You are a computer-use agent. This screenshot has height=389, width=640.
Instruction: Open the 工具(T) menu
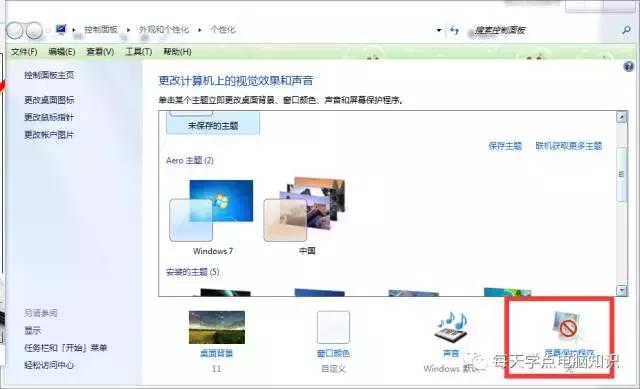[x=138, y=52]
